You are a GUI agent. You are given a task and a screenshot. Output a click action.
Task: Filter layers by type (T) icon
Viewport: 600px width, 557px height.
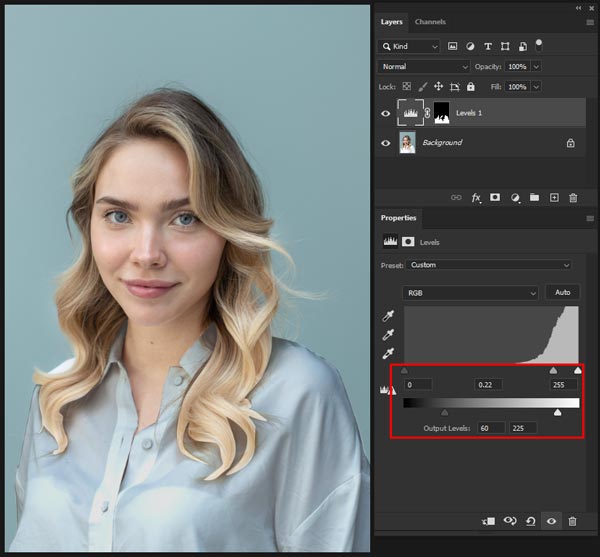click(x=488, y=46)
